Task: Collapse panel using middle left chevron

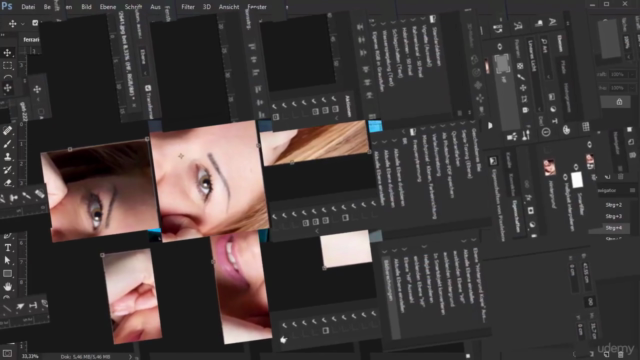Action: (317, 231)
